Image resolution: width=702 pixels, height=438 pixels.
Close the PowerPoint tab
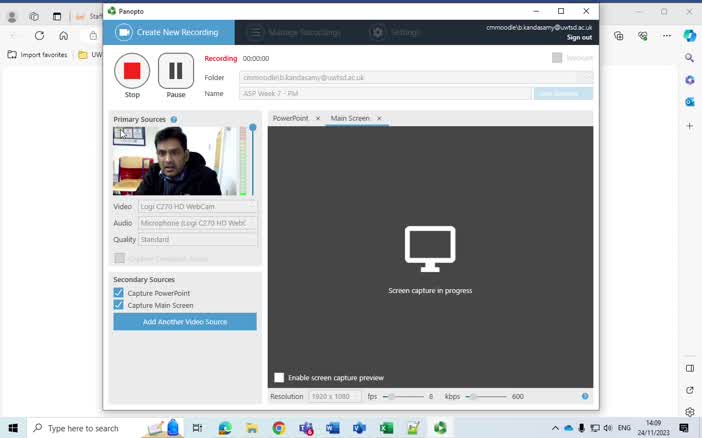[x=318, y=118]
